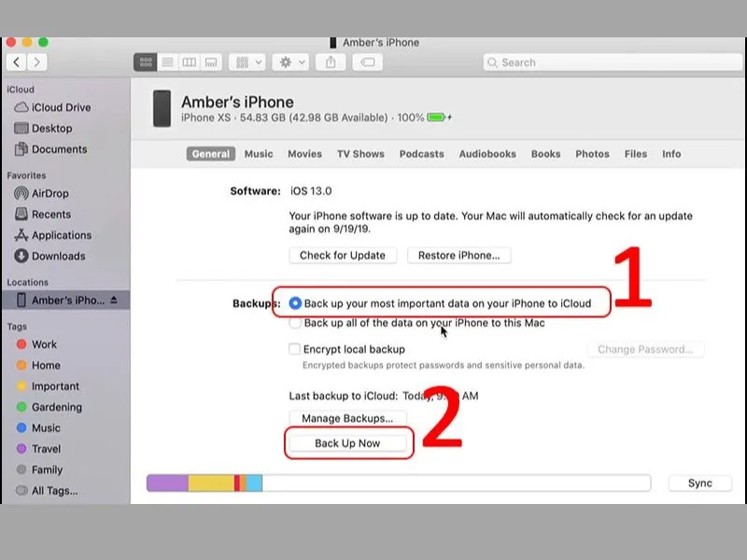Click Check for Update button
Image resolution: width=747 pixels, height=560 pixels.
coord(343,255)
